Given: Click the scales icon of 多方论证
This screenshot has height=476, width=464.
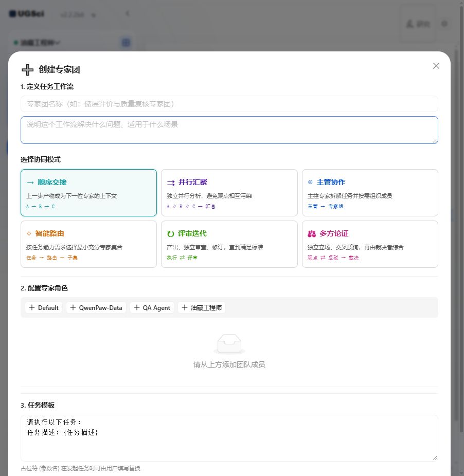Looking at the screenshot, I should (x=312, y=234).
